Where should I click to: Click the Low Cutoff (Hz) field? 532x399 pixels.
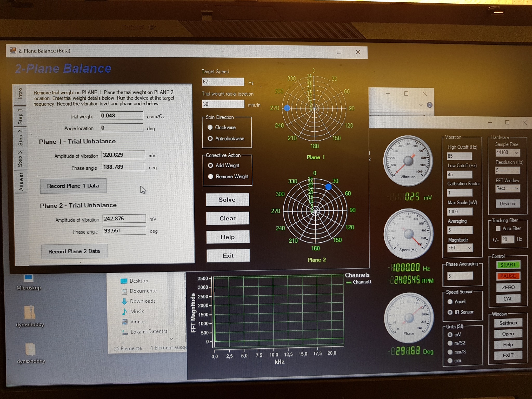click(459, 175)
